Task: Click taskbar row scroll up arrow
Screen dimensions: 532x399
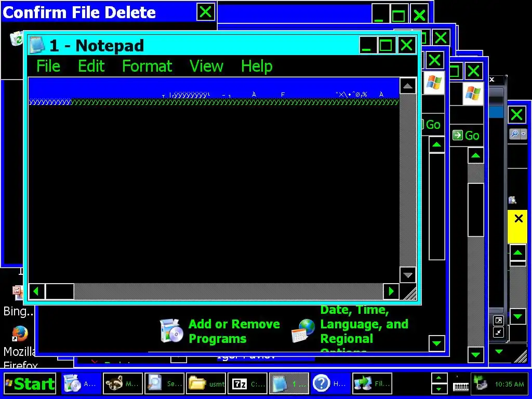Action: 438,378
